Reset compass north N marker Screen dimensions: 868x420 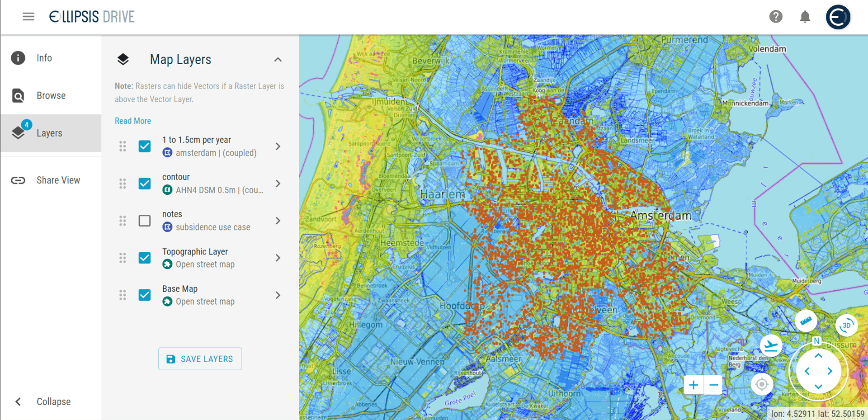(x=816, y=341)
